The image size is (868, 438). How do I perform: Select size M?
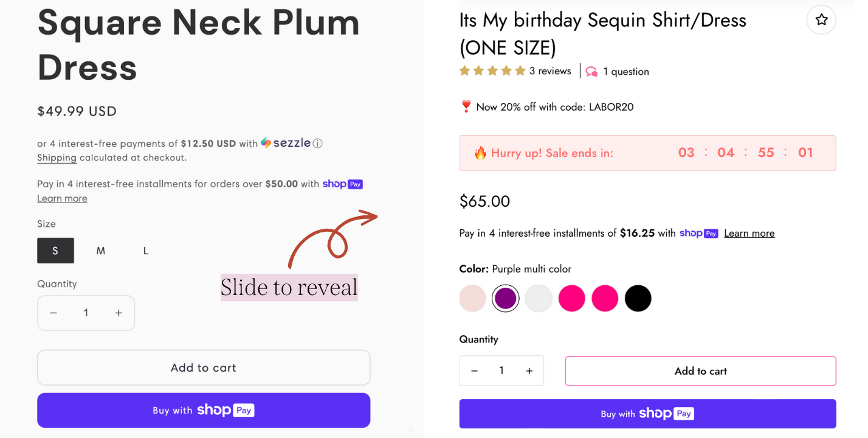tap(101, 251)
